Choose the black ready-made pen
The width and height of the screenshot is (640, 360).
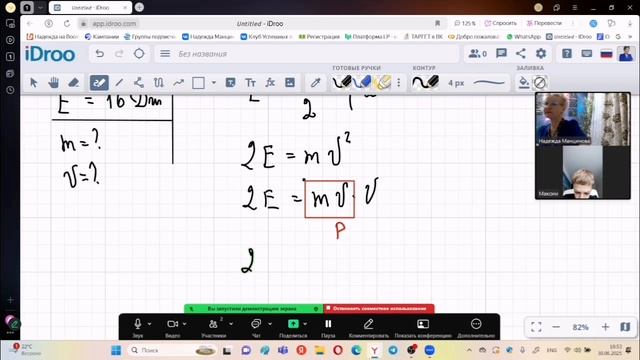pos(342,82)
